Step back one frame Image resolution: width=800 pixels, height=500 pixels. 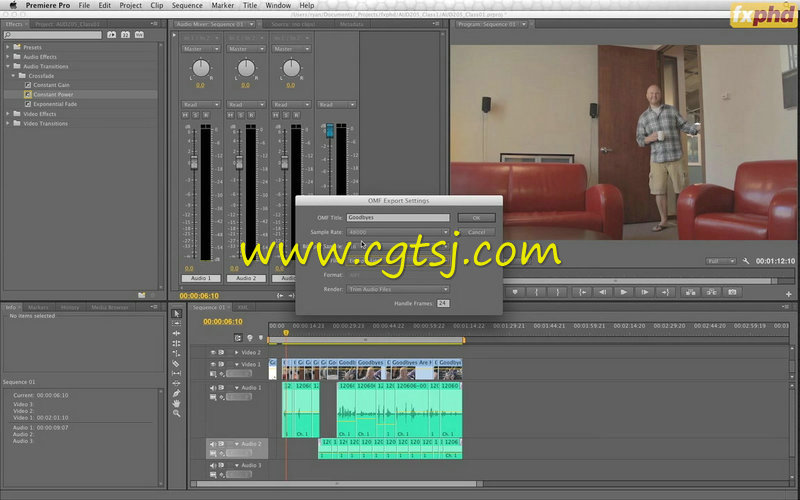click(x=603, y=292)
